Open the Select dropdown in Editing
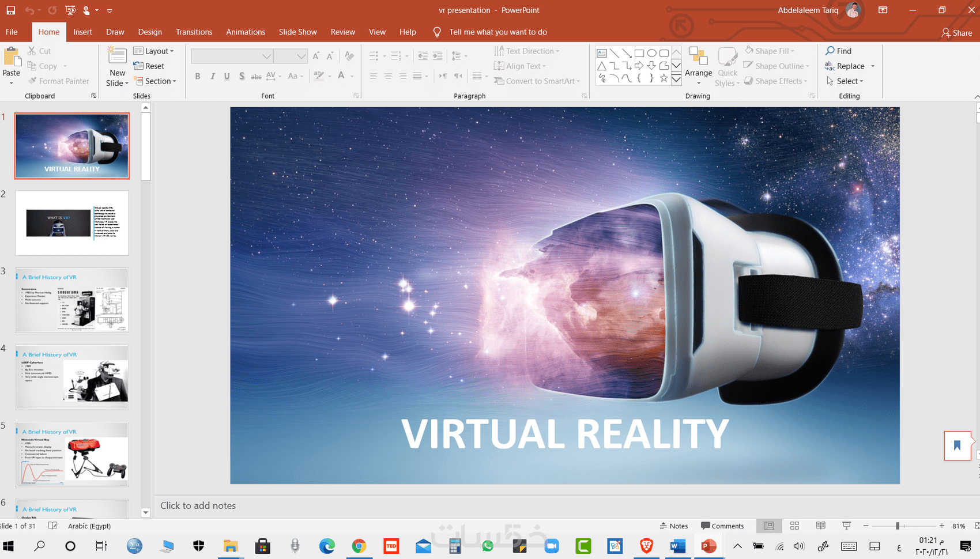Viewport: 980px width, 559px height. (845, 81)
